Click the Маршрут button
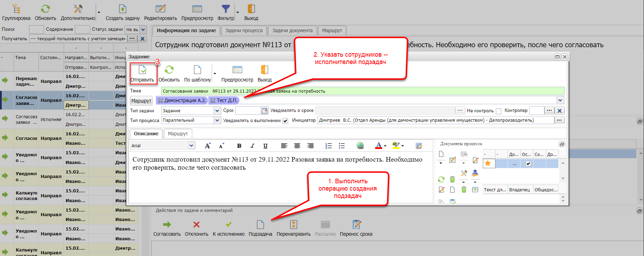 point(141,101)
